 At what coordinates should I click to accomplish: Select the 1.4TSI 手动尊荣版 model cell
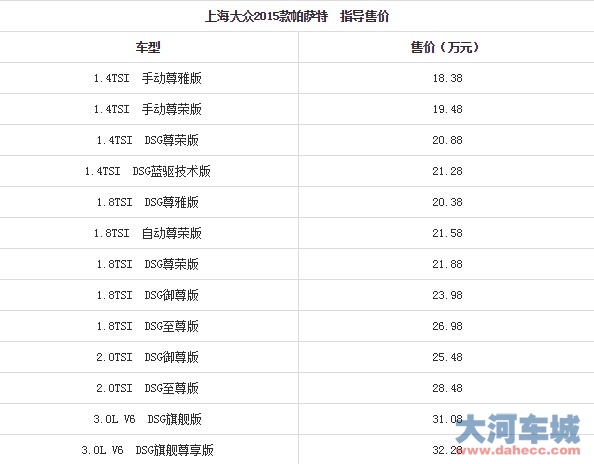148,109
